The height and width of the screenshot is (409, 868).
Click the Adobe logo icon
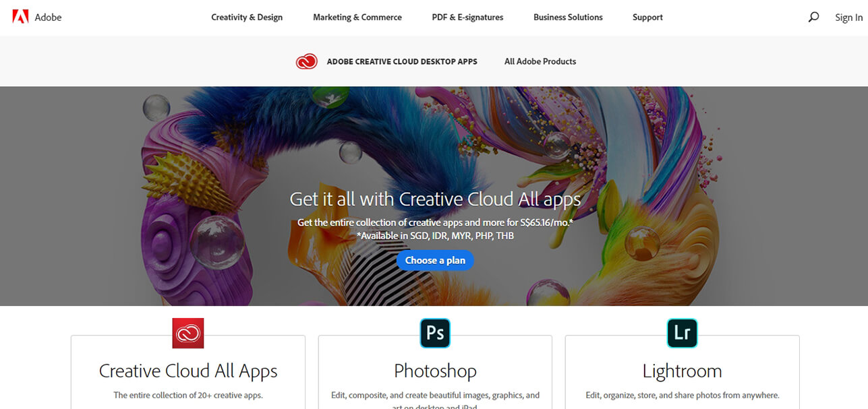coord(20,17)
